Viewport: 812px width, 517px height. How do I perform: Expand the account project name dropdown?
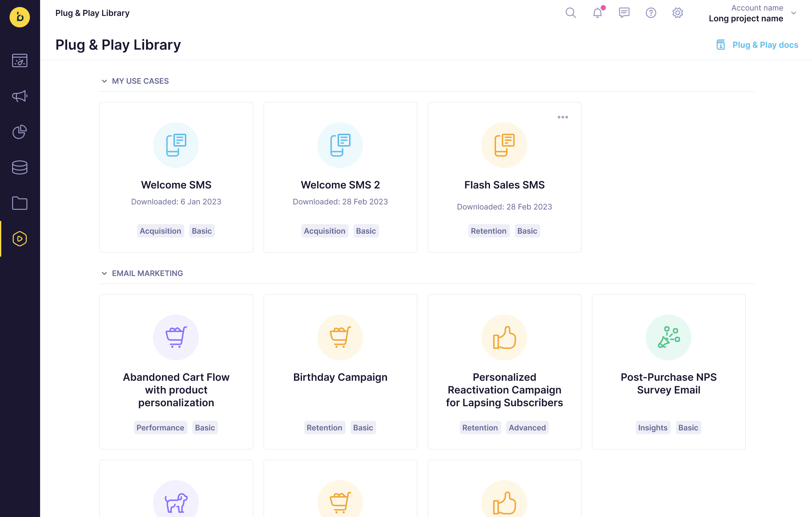[x=794, y=13]
